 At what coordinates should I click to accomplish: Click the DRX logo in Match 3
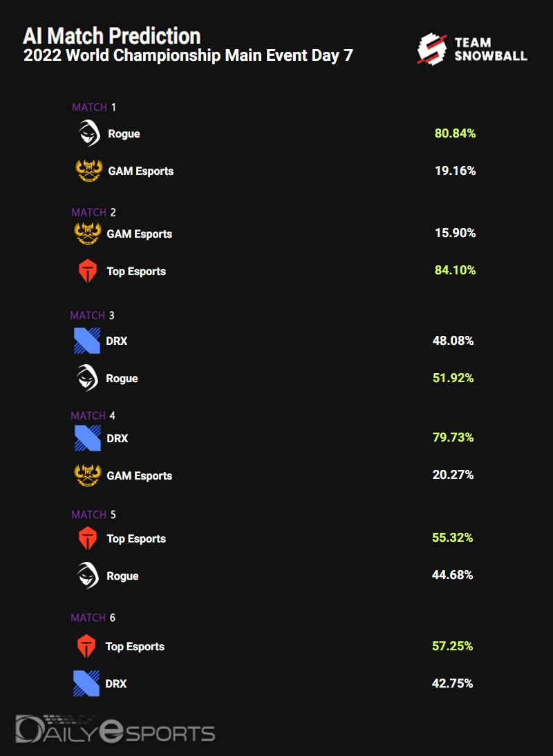click(88, 341)
